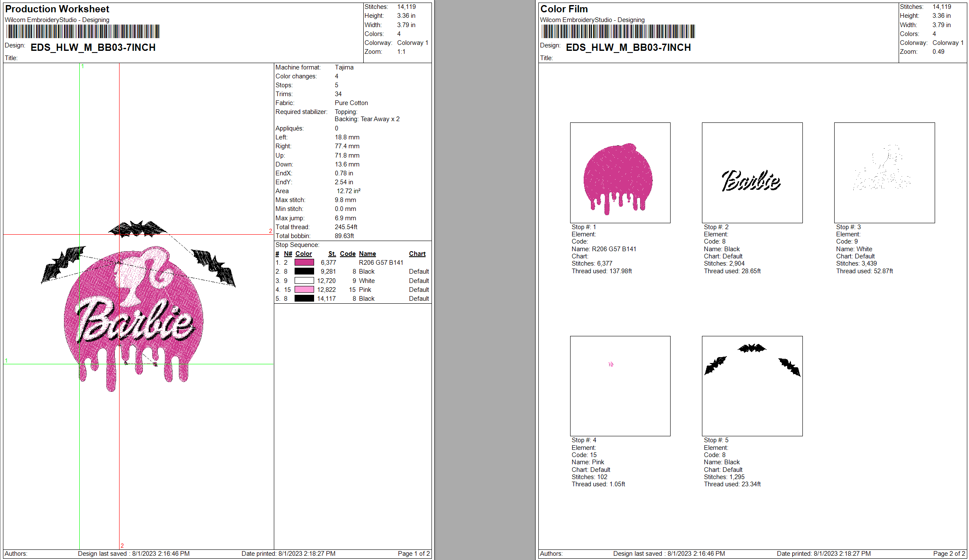Viewport: 969px width, 560px height.
Task: Click the "0.49" zoom value on the Color Film page
Action: click(938, 52)
